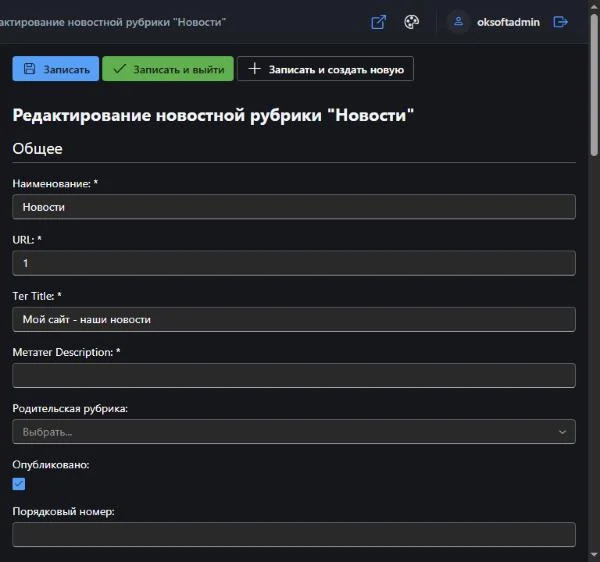Click the blue Записать button
Viewport: 600px width, 562px height.
coord(55,69)
